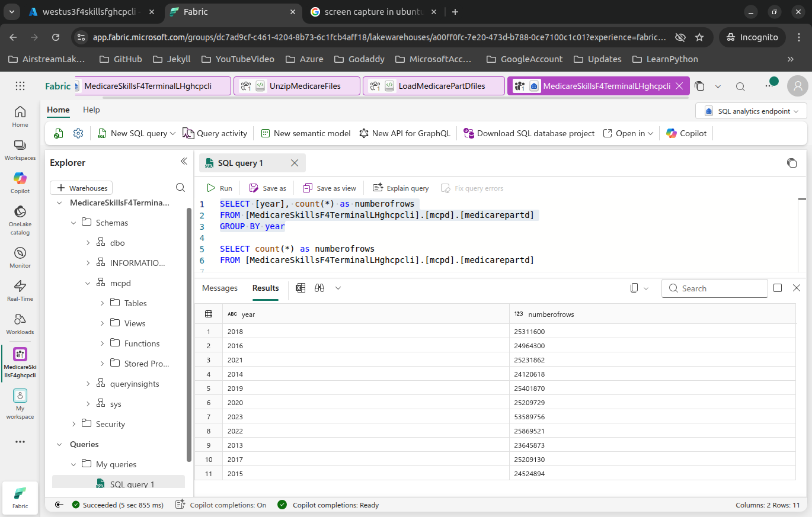Open the Open in dropdown
Screen dimensions: 812x517
pos(628,133)
